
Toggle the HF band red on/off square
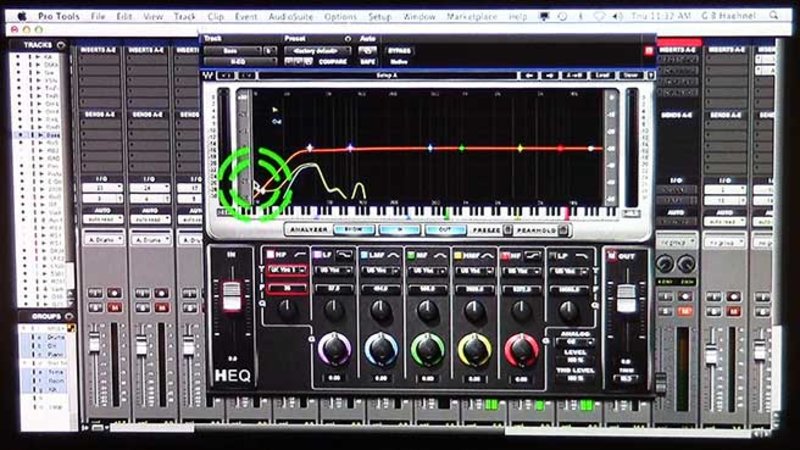point(505,256)
